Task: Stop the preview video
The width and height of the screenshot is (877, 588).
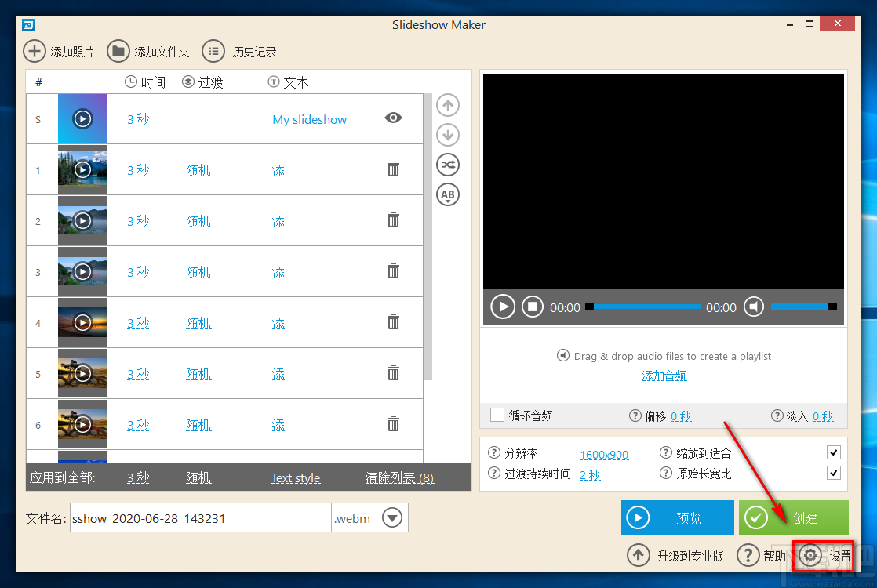Action: pyautogui.click(x=533, y=307)
